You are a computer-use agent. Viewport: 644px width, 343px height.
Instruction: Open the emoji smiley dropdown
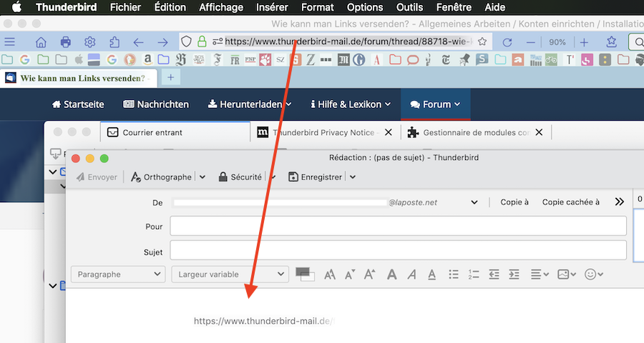pyautogui.click(x=594, y=274)
